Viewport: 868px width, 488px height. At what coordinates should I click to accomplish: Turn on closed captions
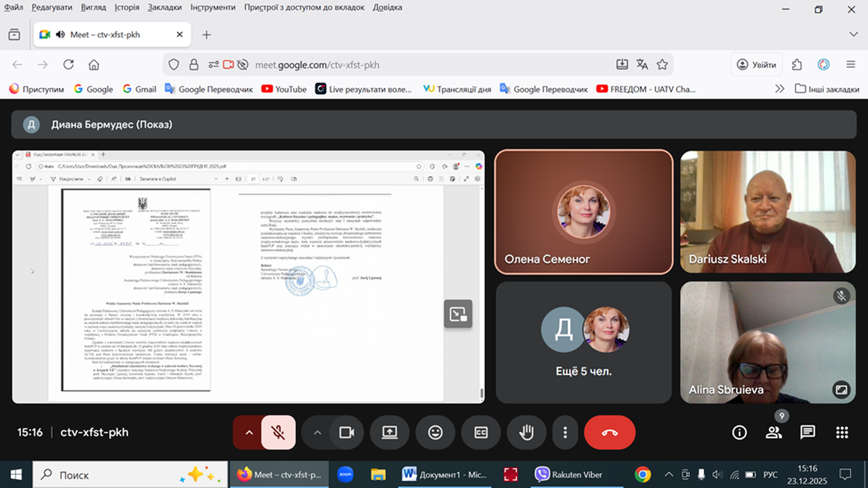tap(481, 432)
